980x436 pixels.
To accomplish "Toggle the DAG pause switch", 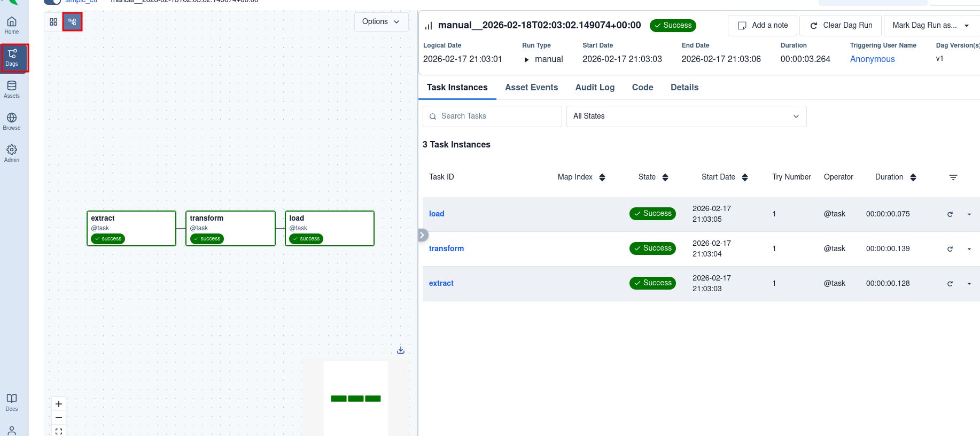I will (x=52, y=2).
